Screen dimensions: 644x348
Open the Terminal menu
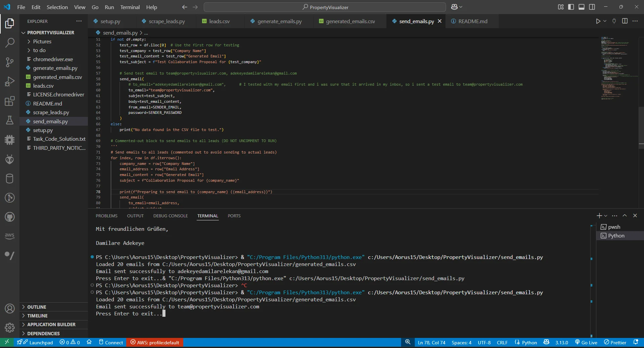click(130, 7)
